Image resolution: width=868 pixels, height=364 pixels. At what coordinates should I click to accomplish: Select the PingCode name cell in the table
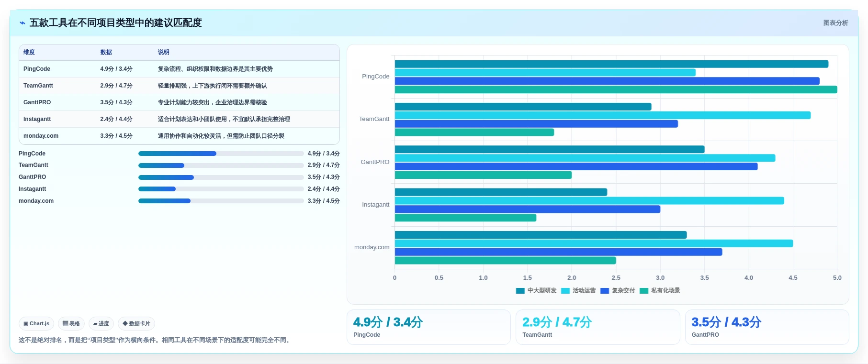[x=37, y=69]
